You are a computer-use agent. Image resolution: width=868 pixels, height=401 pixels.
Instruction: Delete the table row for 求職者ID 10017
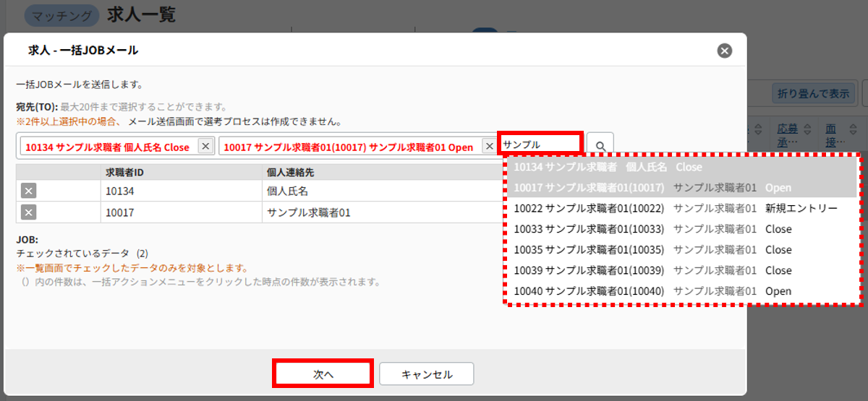click(28, 212)
